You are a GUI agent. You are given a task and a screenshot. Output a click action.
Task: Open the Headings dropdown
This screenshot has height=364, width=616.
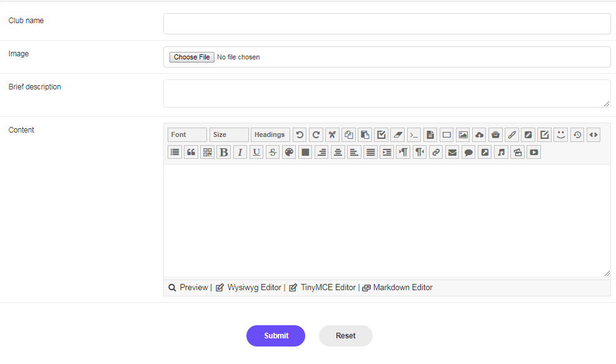[270, 135]
